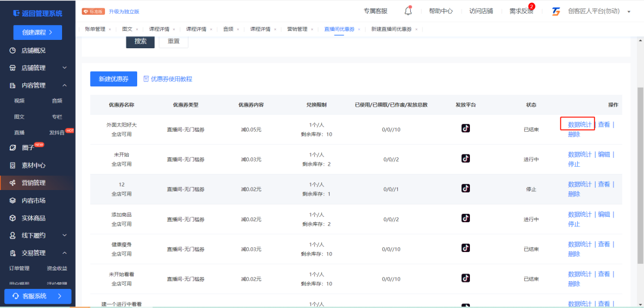Switch to the 账单管理 tab

point(95,30)
